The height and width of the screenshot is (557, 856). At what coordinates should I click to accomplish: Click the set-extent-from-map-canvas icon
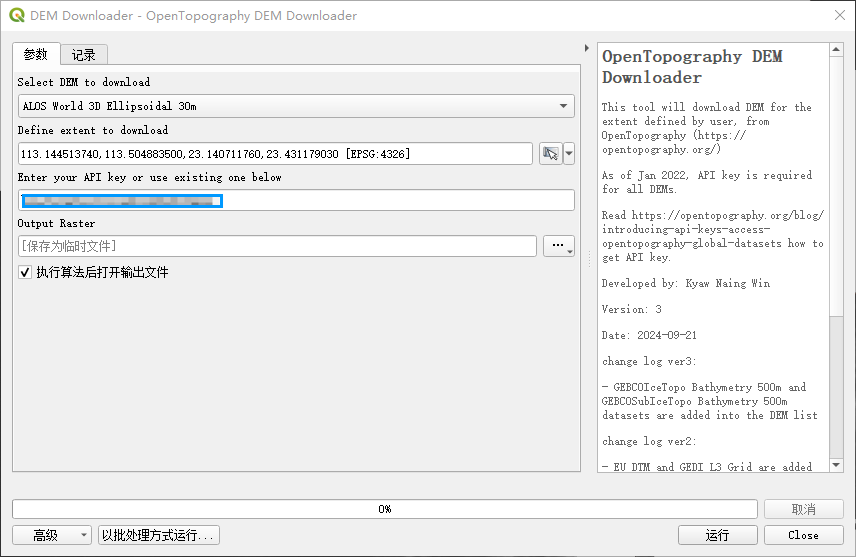[550, 153]
